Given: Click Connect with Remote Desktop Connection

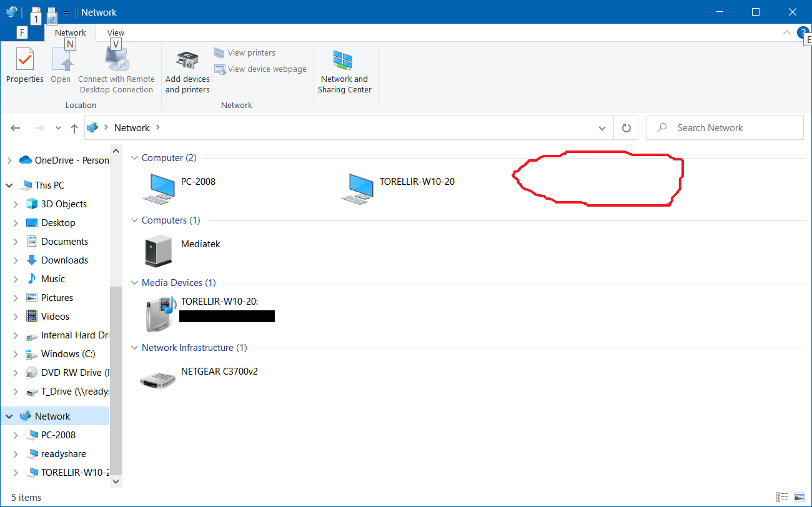Looking at the screenshot, I should [x=116, y=66].
